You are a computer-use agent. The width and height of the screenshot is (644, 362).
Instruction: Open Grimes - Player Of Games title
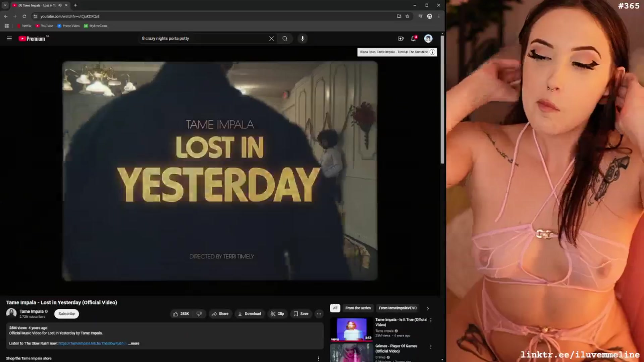click(396, 349)
